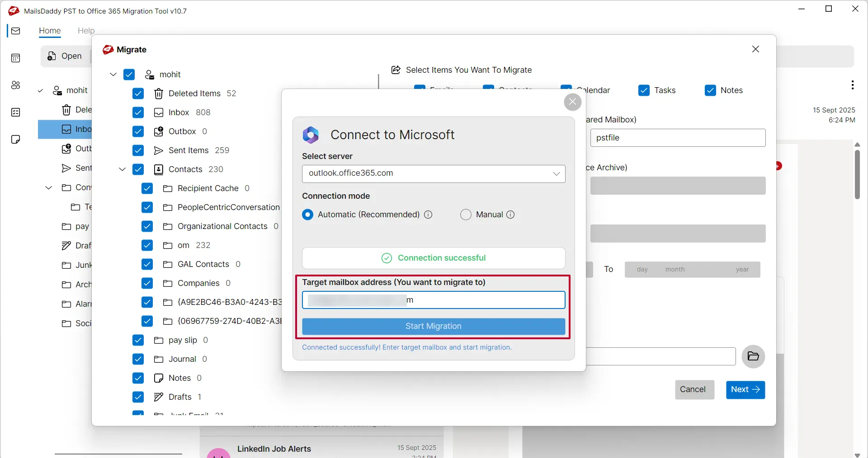Click the Start Migration button
The height and width of the screenshot is (458, 868).
tap(434, 327)
